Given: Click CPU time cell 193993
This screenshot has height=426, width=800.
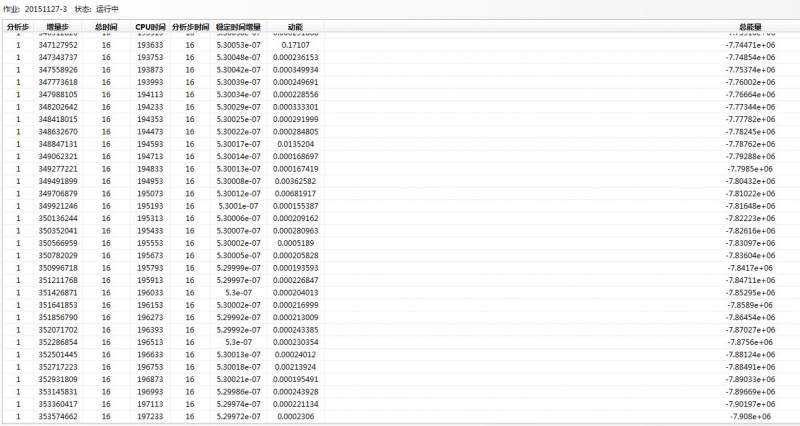Looking at the screenshot, I should click(x=150, y=82).
